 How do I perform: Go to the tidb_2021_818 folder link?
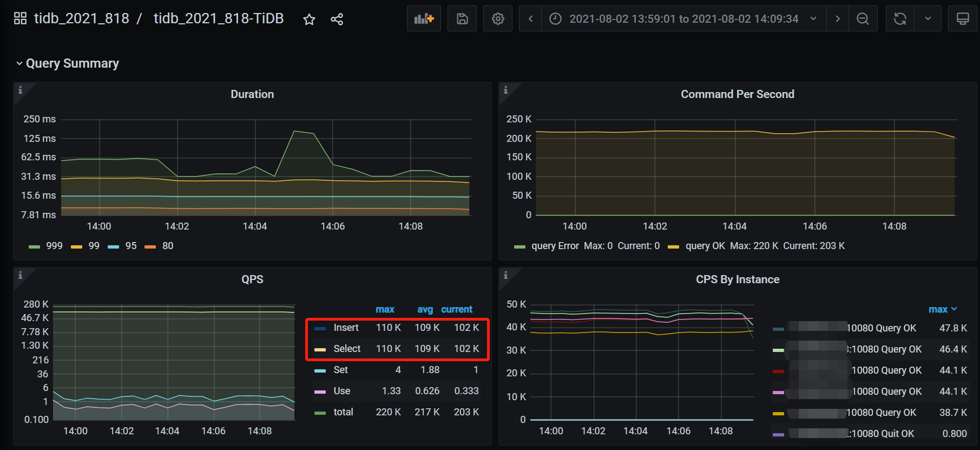[x=82, y=18]
